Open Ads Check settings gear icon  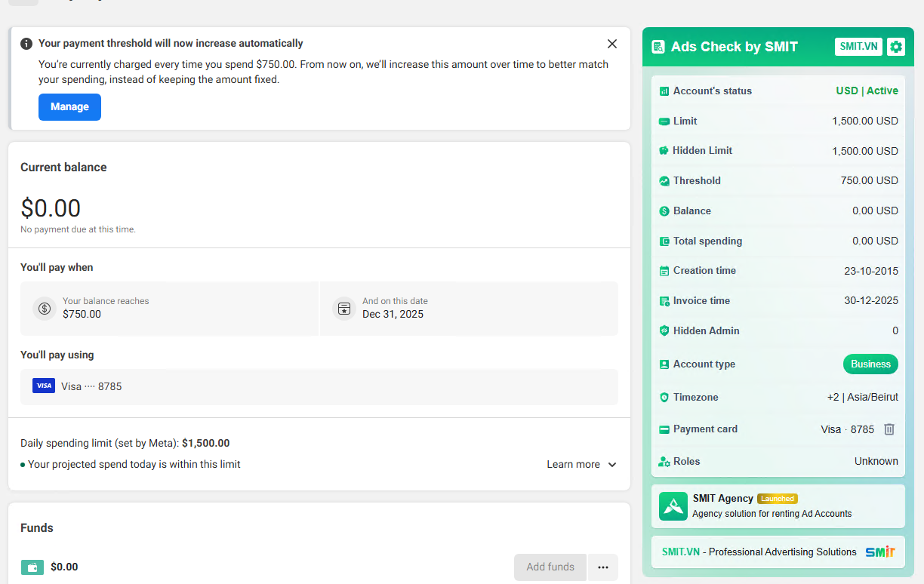(x=896, y=47)
